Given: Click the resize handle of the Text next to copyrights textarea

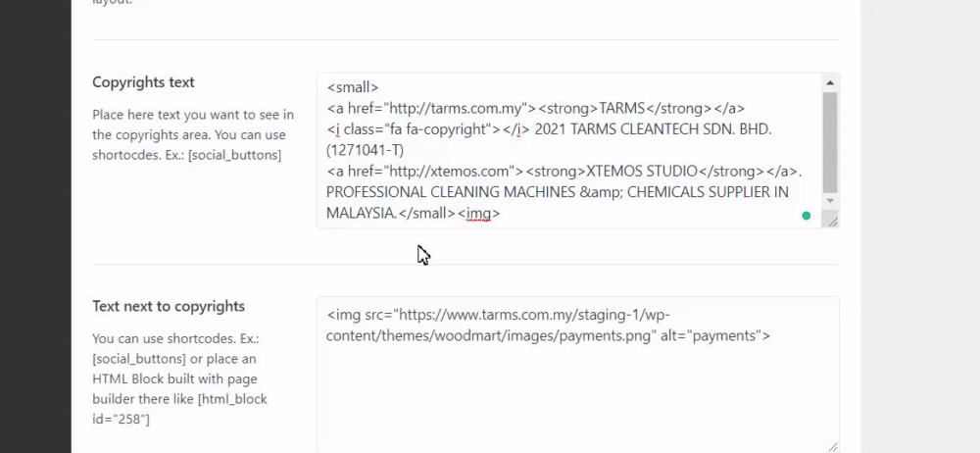Looking at the screenshot, I should [833, 447].
